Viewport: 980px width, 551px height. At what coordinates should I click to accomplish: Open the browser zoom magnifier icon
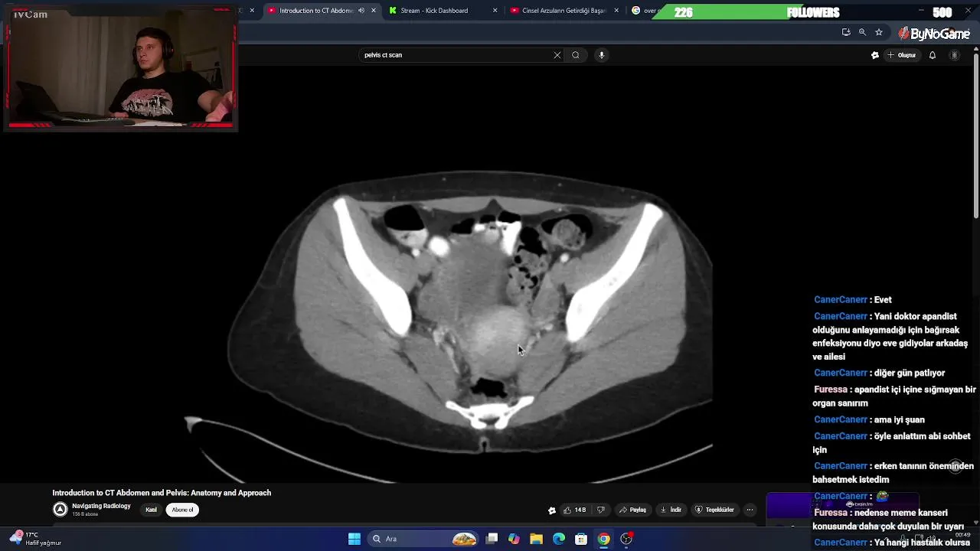pos(862,32)
